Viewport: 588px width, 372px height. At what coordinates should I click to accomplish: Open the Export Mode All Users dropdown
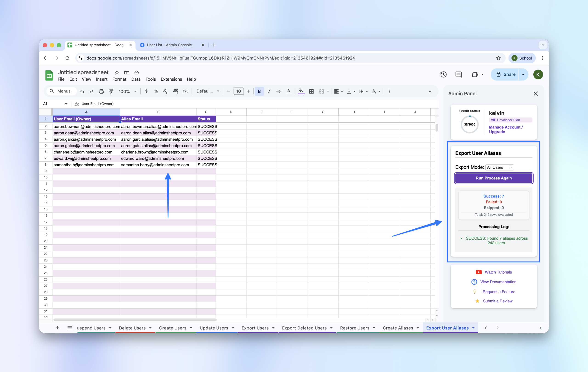[x=499, y=167]
